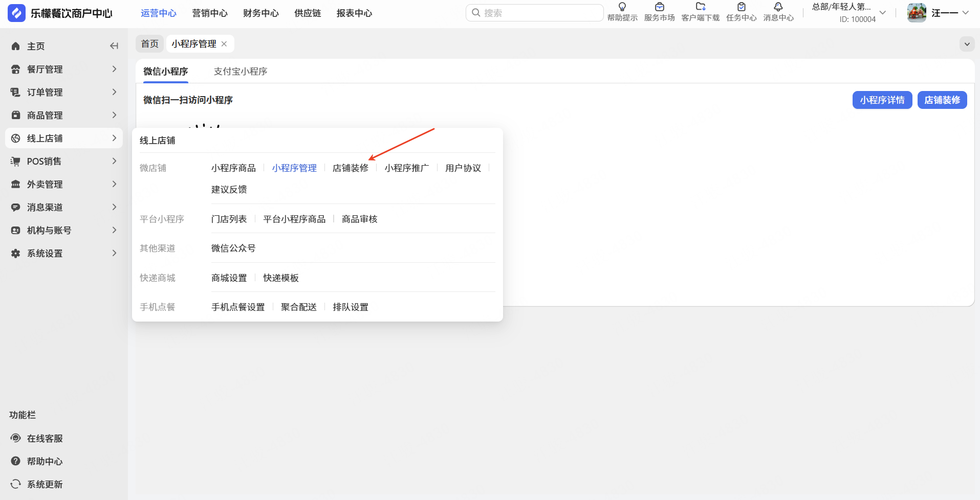Click the 小程序详情 button
980x500 pixels.
pos(882,100)
